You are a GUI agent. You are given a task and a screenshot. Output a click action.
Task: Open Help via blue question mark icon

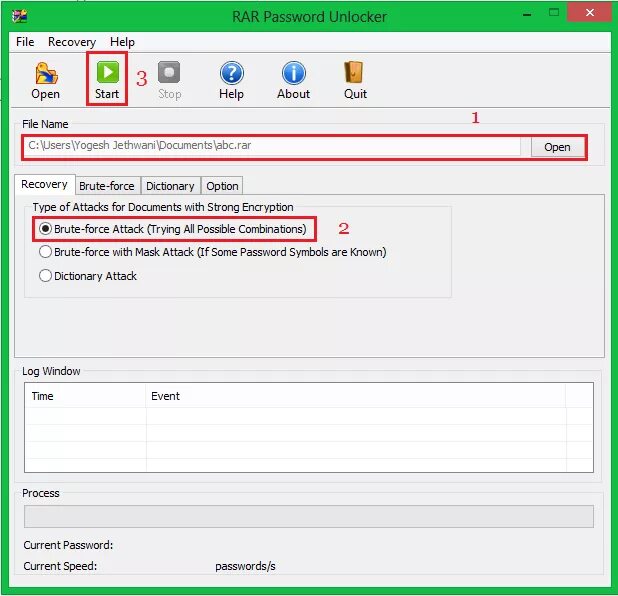pos(231,73)
